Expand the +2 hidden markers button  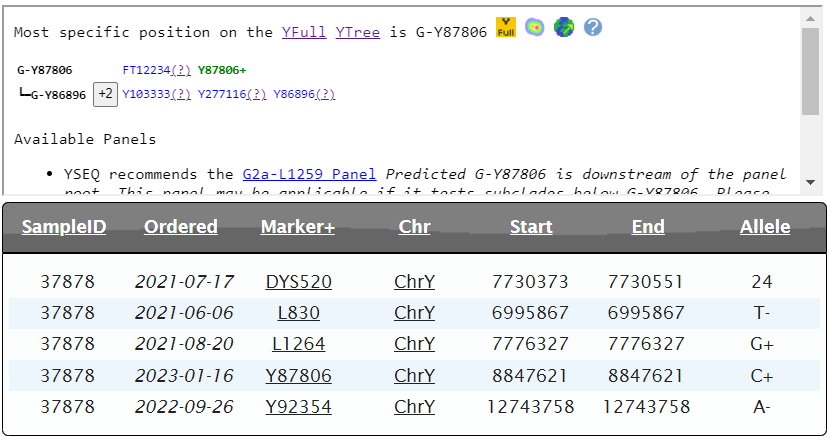tap(105, 94)
